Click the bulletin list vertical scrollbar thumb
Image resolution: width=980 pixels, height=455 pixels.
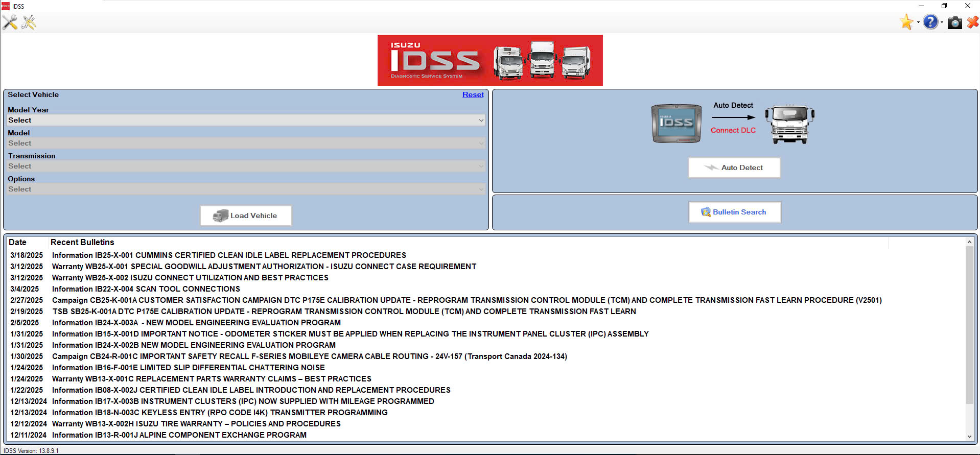pyautogui.click(x=969, y=325)
